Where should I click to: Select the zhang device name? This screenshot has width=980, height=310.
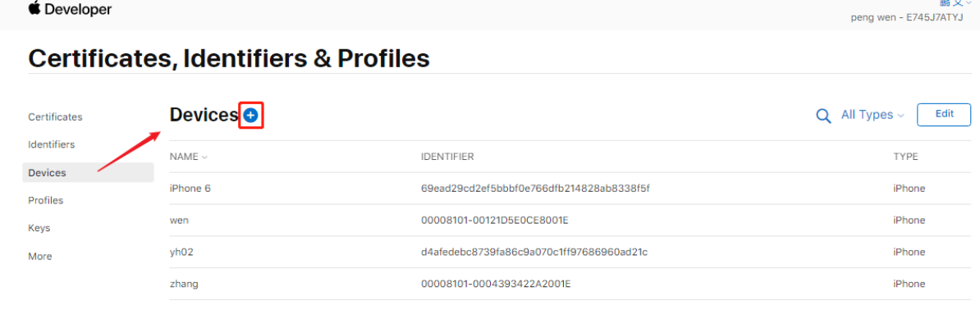click(184, 285)
